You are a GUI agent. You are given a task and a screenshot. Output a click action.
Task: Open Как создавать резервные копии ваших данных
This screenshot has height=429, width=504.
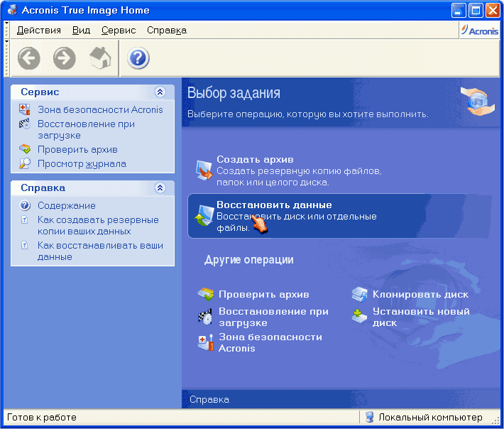pyautogui.click(x=98, y=225)
